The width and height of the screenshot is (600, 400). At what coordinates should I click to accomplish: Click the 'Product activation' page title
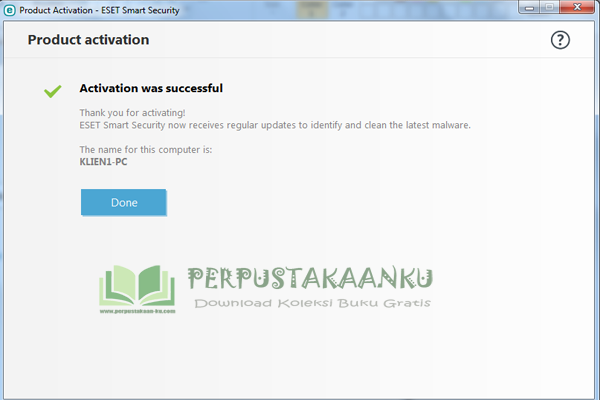click(x=88, y=40)
